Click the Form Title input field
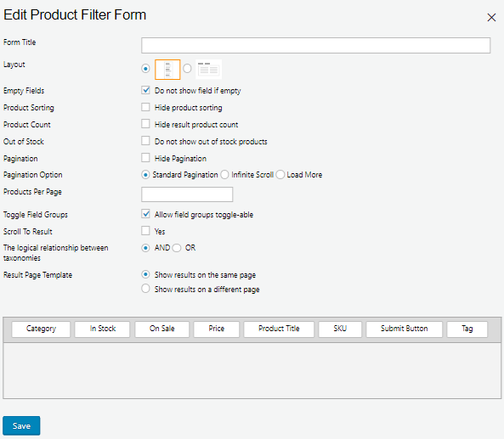Image resolution: width=504 pixels, height=439 pixels. 315,45
